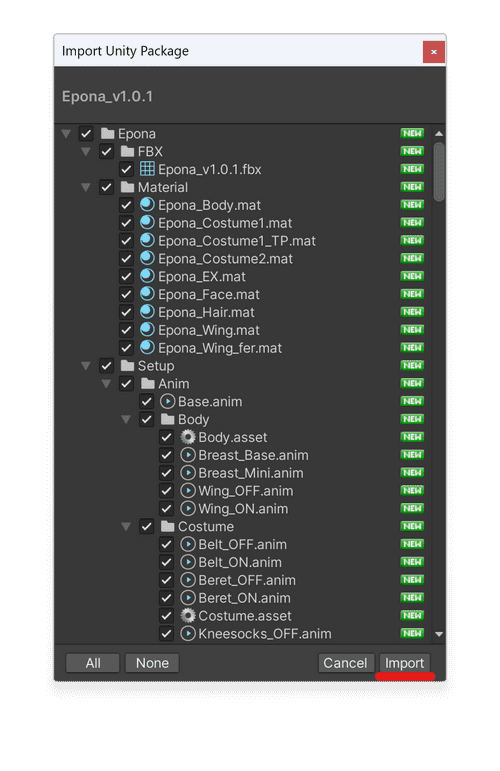
Task: Click the Body folder icon
Action: [168, 419]
